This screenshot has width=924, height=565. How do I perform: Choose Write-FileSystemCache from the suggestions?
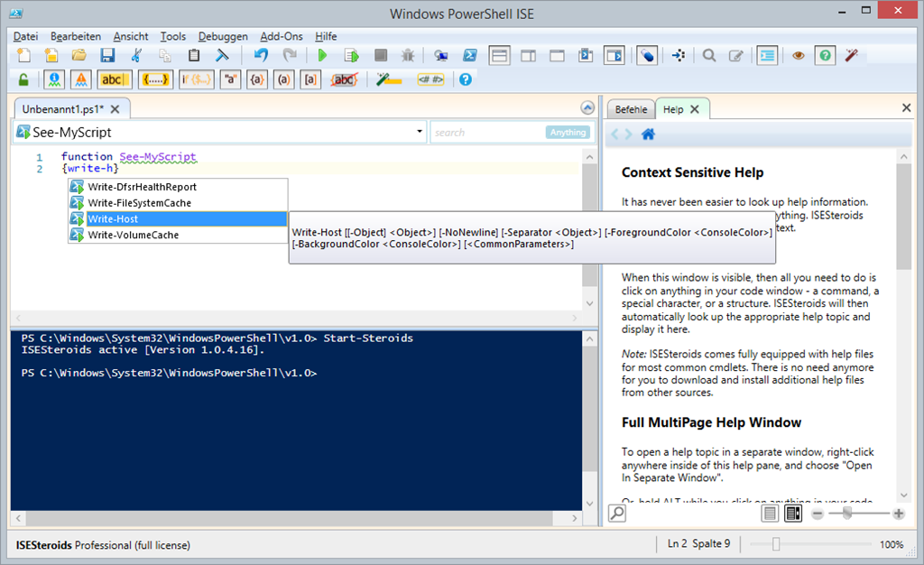[x=178, y=203]
